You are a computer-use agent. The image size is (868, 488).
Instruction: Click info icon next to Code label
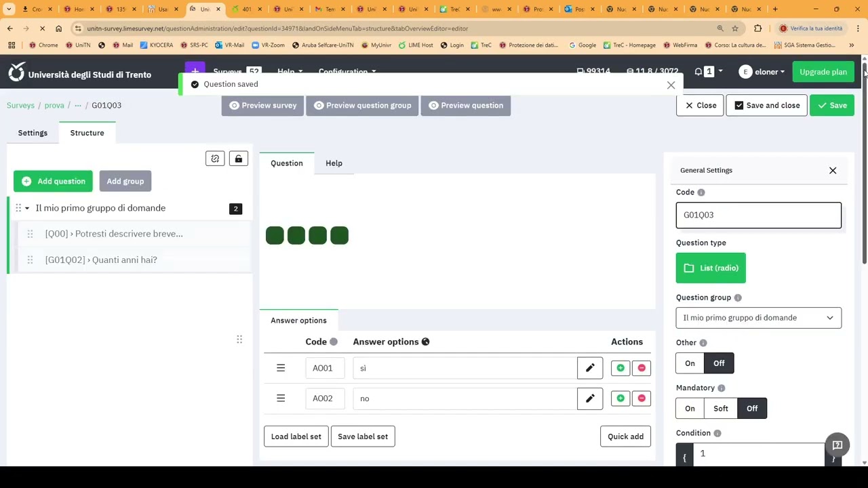[701, 192]
